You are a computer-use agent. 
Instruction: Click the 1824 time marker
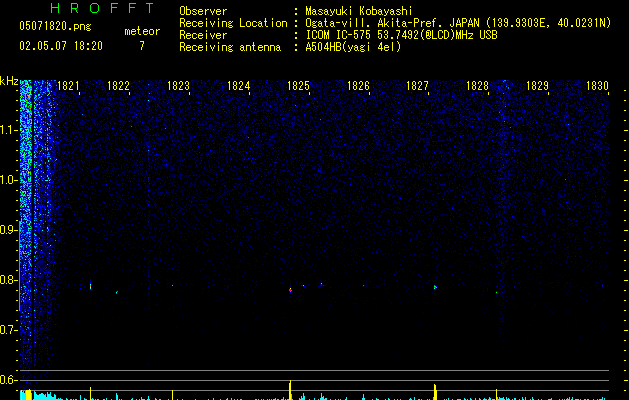click(238, 86)
